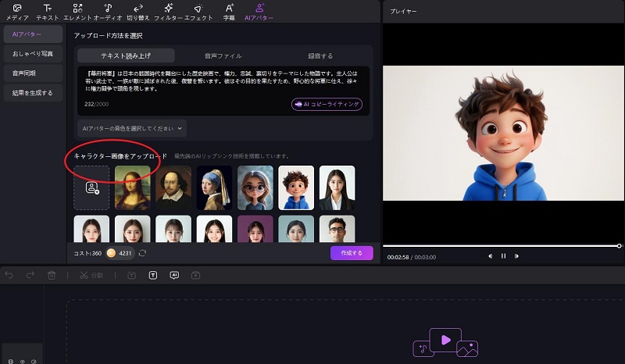Switch to the 録音する tab

[320, 55]
